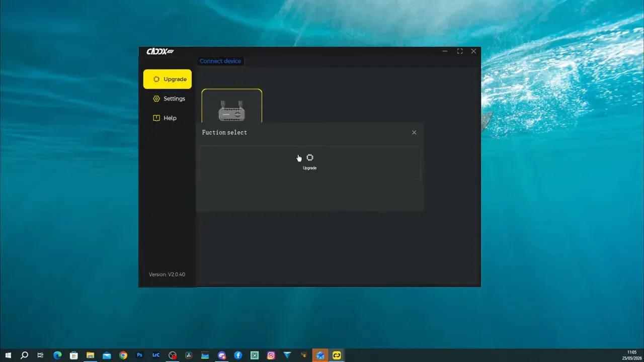
Task: Open the Upgrade section in the sidebar
Action: (167, 79)
